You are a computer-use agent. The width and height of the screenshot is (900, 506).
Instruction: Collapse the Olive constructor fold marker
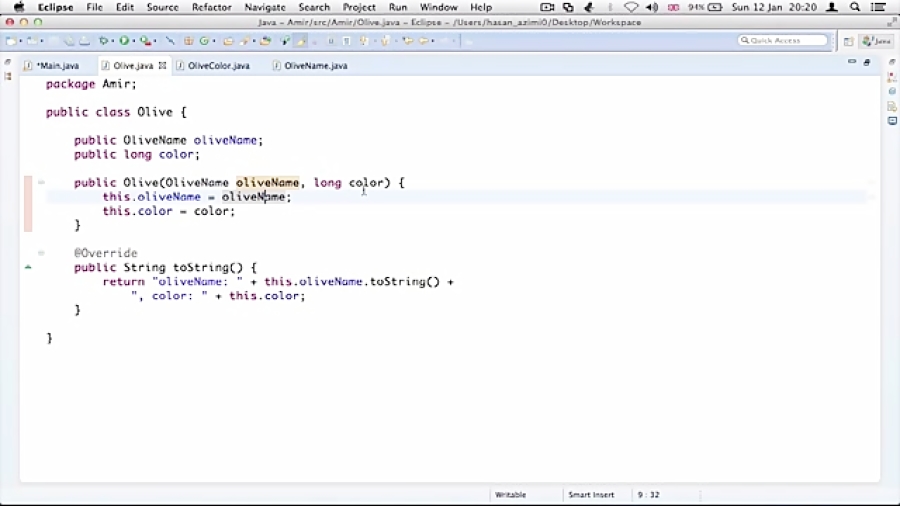(x=41, y=183)
